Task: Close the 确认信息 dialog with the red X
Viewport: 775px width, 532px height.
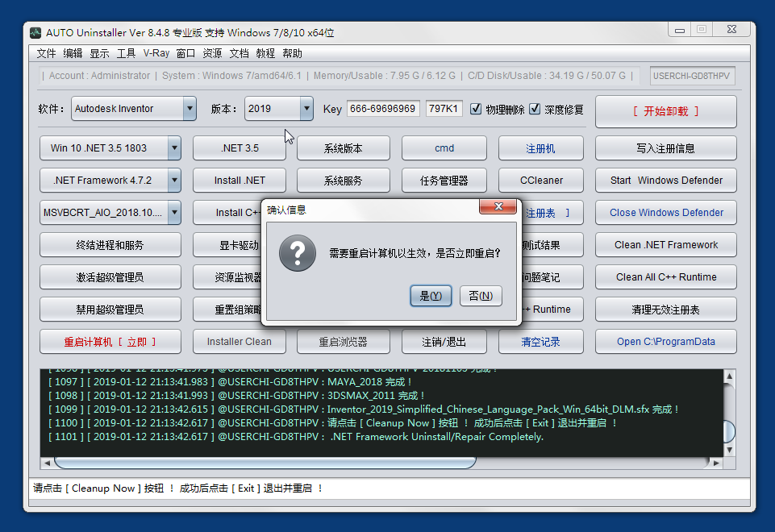Action: [498, 206]
